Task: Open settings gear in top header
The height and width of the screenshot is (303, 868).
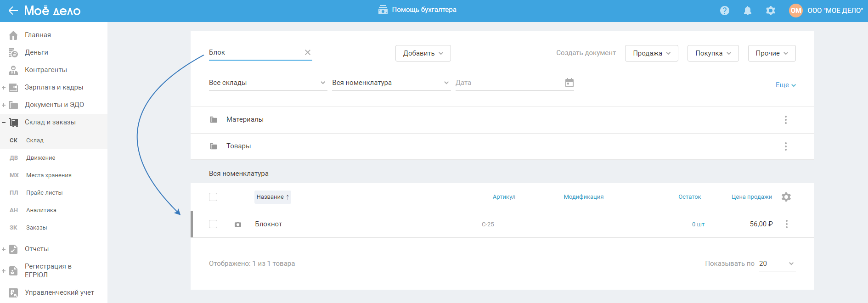Action: click(770, 11)
